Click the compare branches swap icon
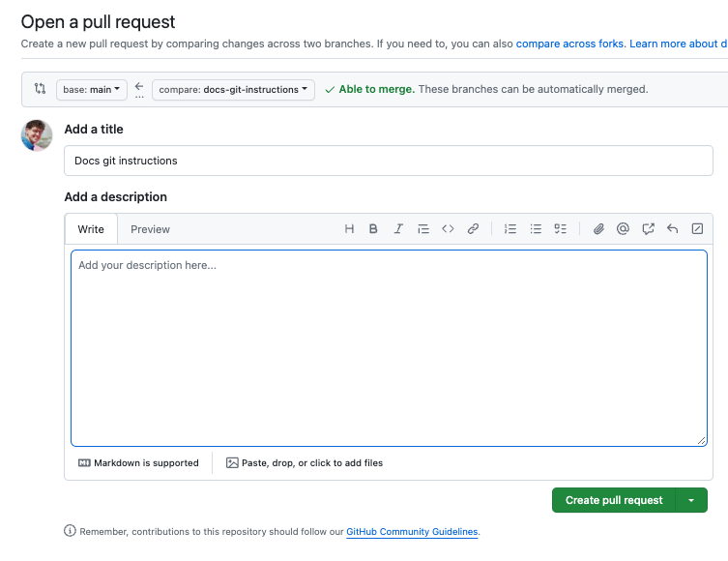The width and height of the screenshot is (728, 561). click(40, 88)
